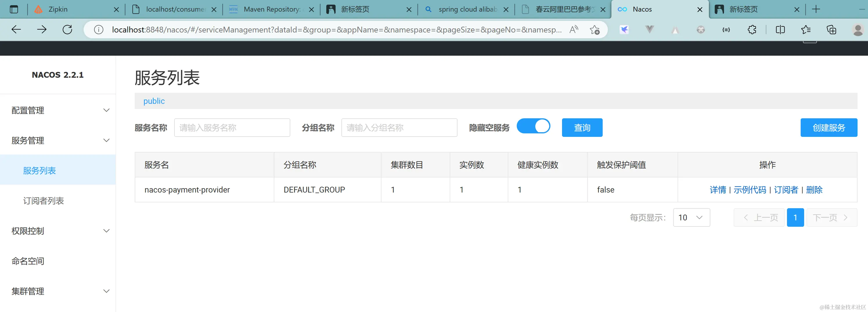Image resolution: width=868 pixels, height=312 pixels.
Task: Open the browser profile avatar
Action: (858, 30)
